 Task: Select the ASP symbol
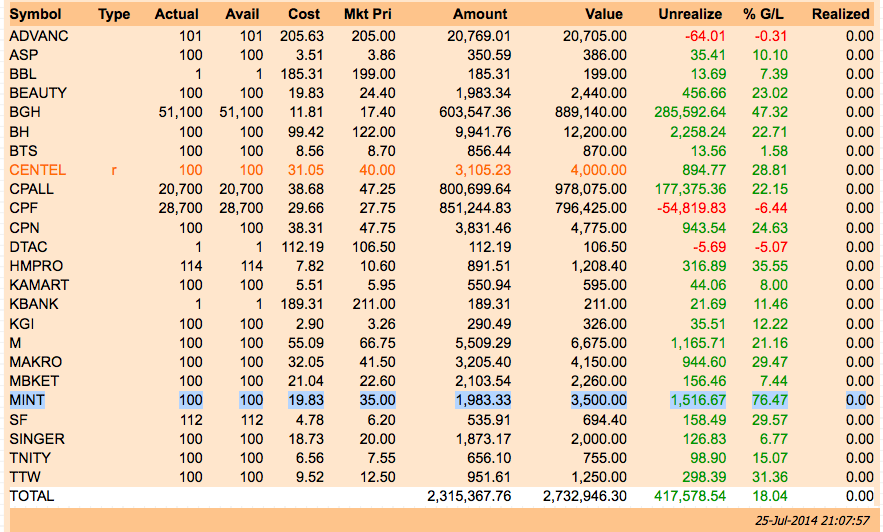click(24, 56)
